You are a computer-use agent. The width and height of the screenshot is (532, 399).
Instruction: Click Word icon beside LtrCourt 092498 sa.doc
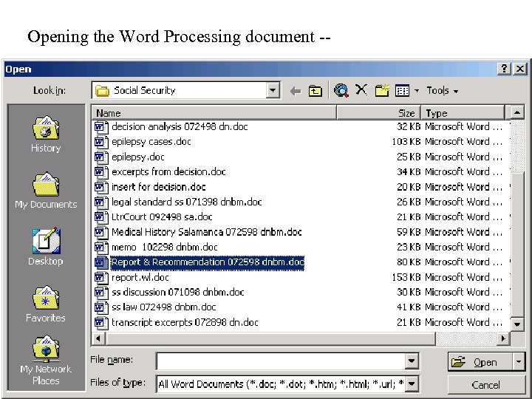(x=100, y=217)
